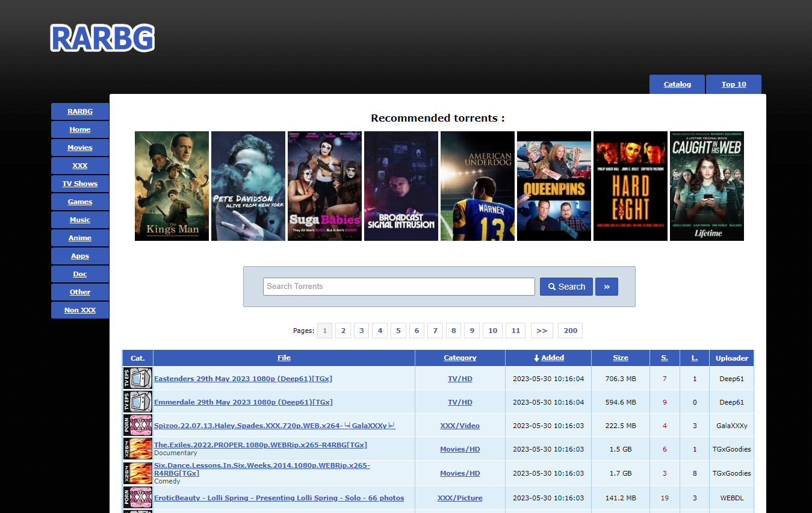Viewport: 812px width, 513px height.
Task: Sort by S. seeders column
Action: pos(665,358)
